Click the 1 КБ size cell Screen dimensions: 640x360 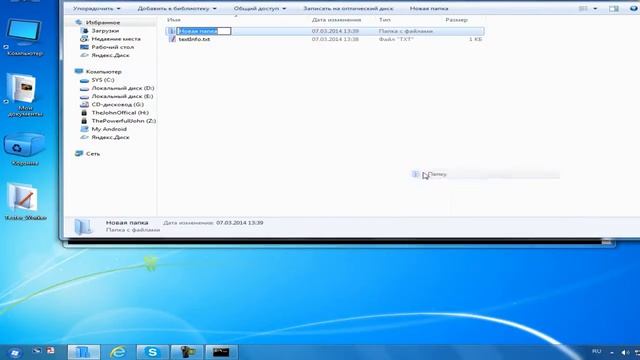pos(475,39)
